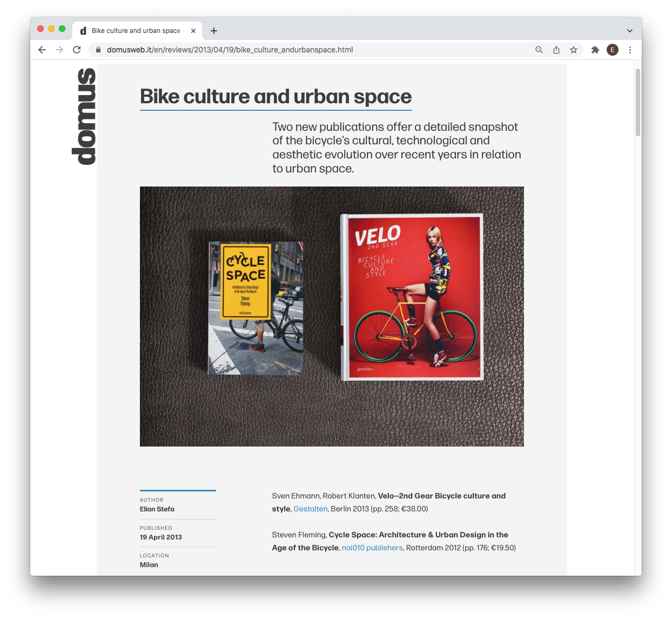
Task: View site information via lock icon
Action: [98, 50]
